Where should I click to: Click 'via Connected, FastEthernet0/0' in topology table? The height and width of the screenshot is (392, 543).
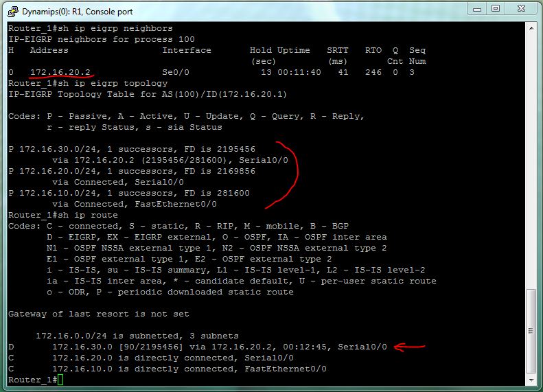135,204
